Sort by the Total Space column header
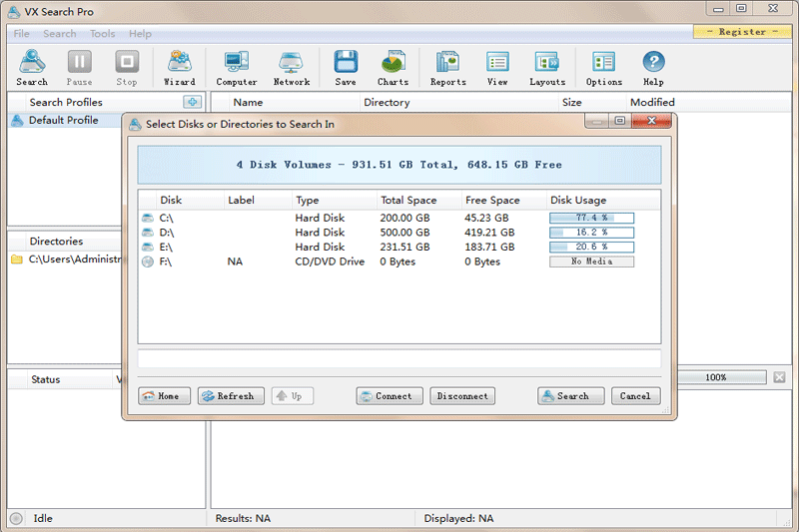Viewport: 799px width, 532px height. point(418,200)
